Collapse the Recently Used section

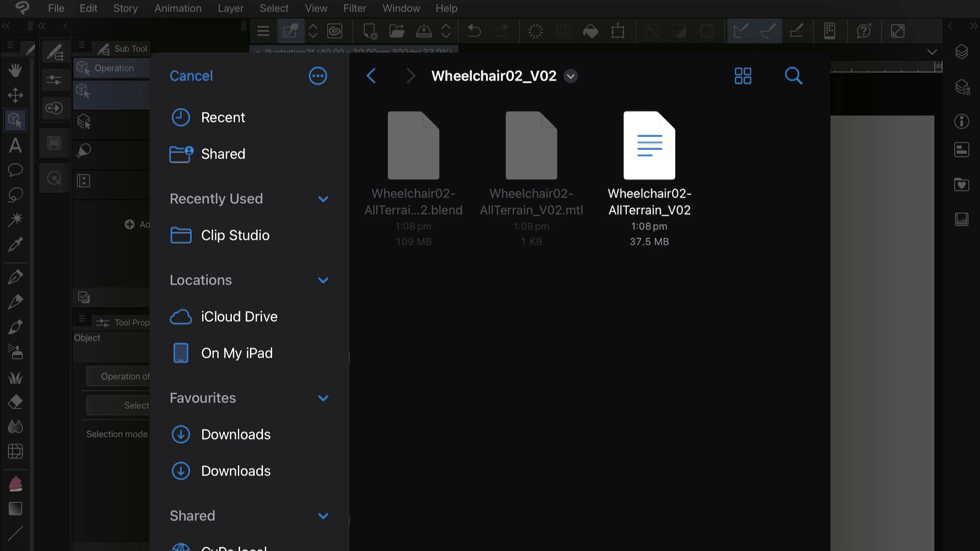coord(323,199)
